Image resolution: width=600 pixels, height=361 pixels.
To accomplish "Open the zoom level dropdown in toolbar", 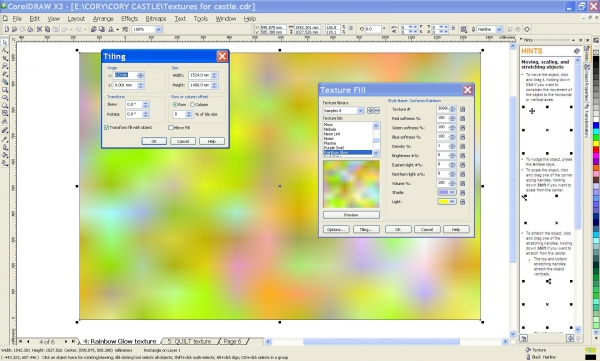I will (x=158, y=29).
